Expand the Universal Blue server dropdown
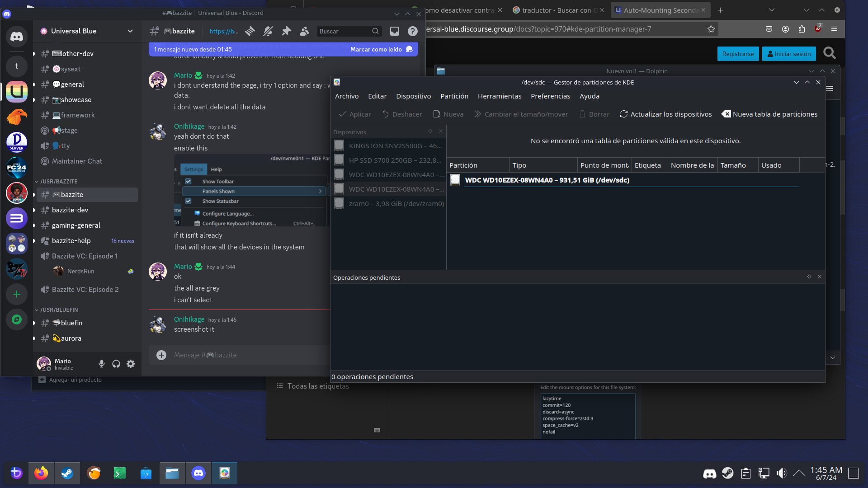 tap(130, 31)
